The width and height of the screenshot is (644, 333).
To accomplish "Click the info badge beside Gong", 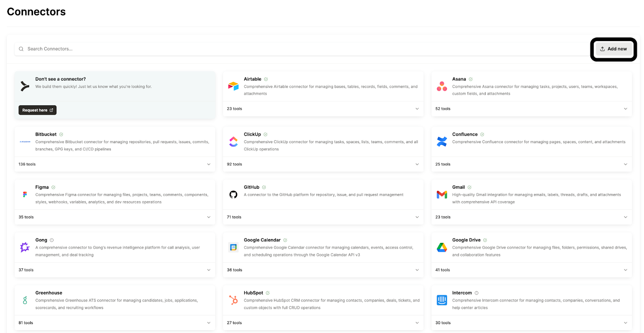I will click(52, 240).
